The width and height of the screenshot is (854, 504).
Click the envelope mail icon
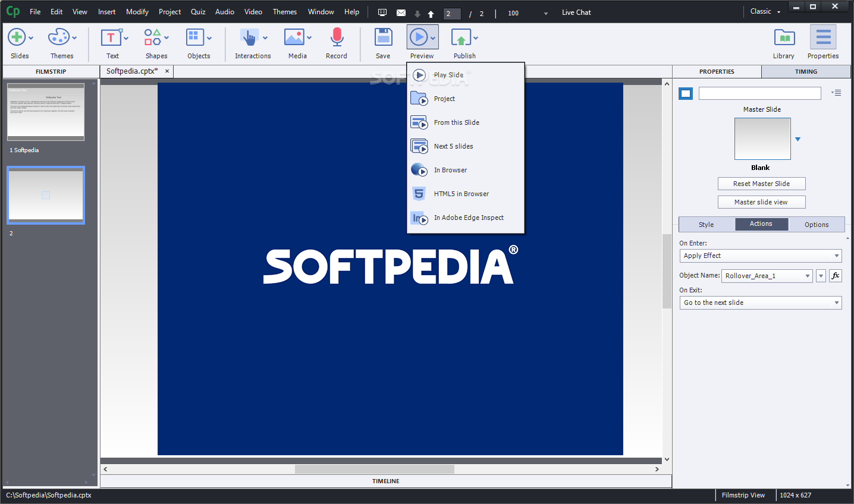click(x=401, y=12)
